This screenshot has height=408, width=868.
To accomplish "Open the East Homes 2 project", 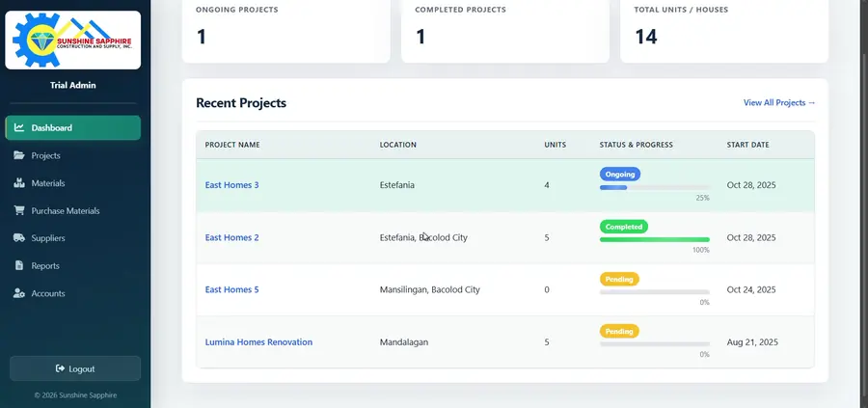I will pos(231,237).
